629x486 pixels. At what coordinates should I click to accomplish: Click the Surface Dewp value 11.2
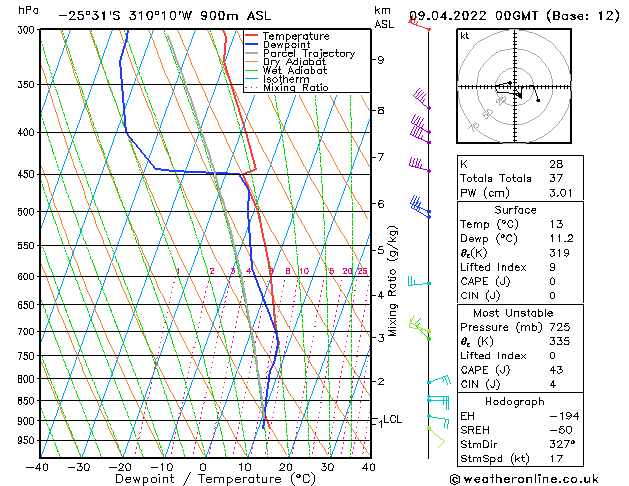561,238
